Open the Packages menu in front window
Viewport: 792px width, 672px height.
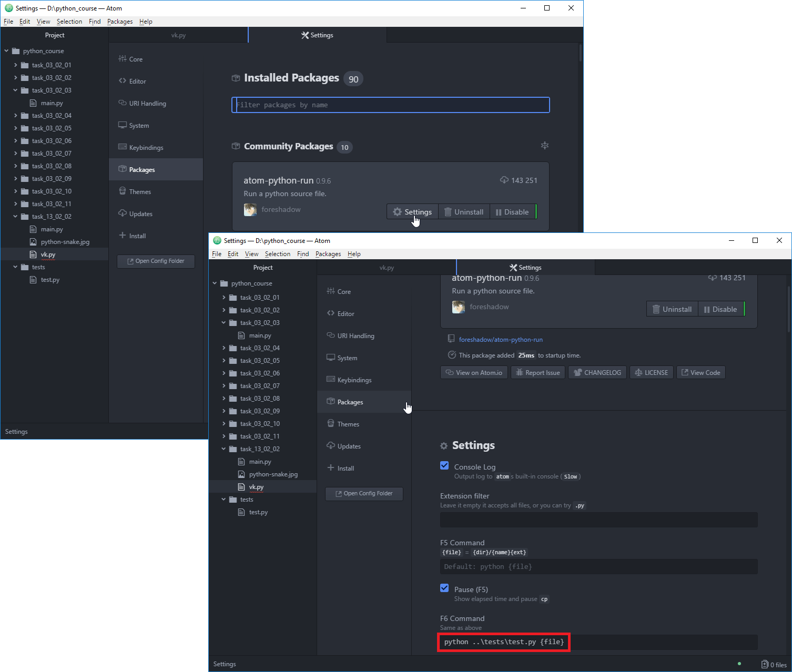(x=328, y=254)
